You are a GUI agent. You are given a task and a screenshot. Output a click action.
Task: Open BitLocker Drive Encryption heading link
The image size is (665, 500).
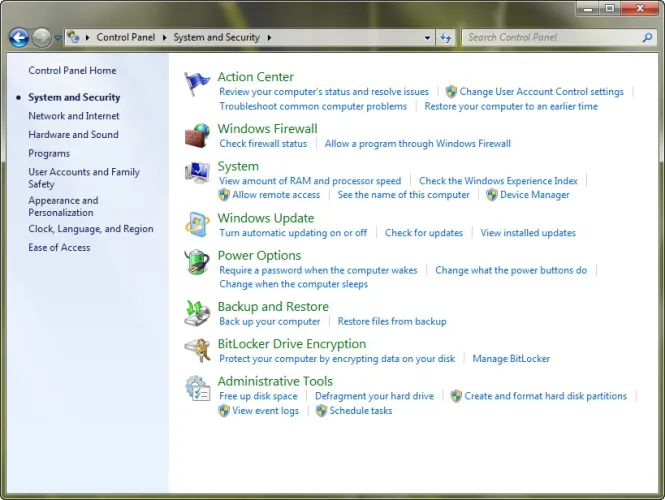click(x=292, y=344)
